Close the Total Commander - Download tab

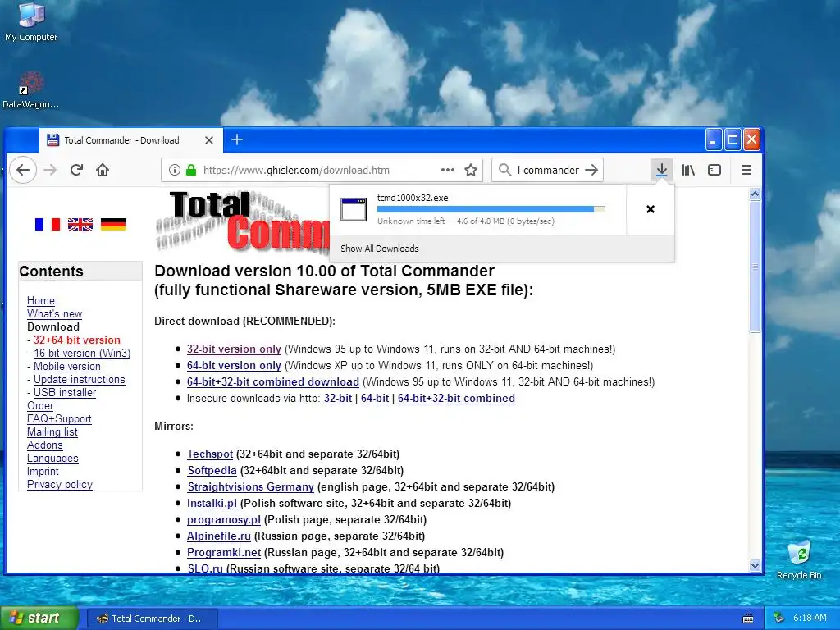pyautogui.click(x=209, y=140)
